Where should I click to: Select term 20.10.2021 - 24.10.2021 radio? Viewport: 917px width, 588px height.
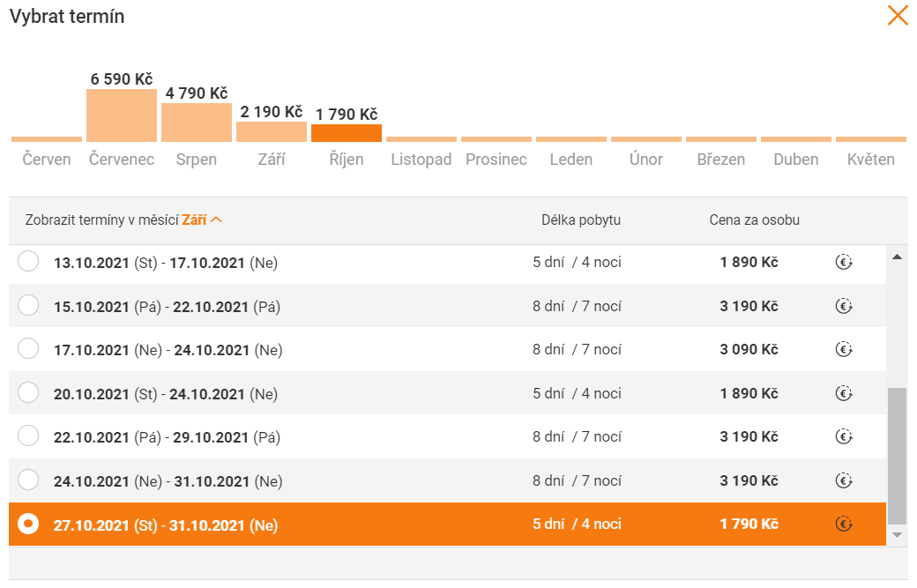point(28,392)
